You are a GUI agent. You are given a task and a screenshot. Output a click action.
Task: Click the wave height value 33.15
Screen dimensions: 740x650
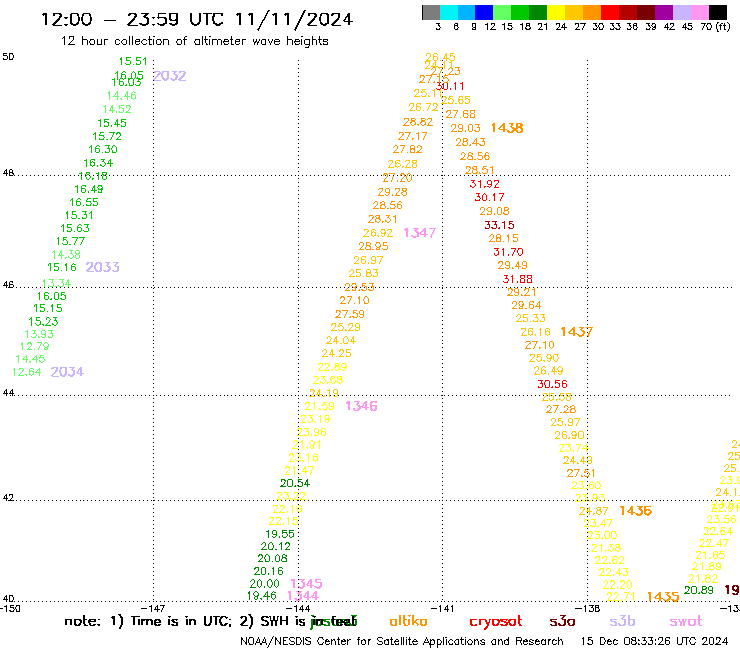point(499,225)
